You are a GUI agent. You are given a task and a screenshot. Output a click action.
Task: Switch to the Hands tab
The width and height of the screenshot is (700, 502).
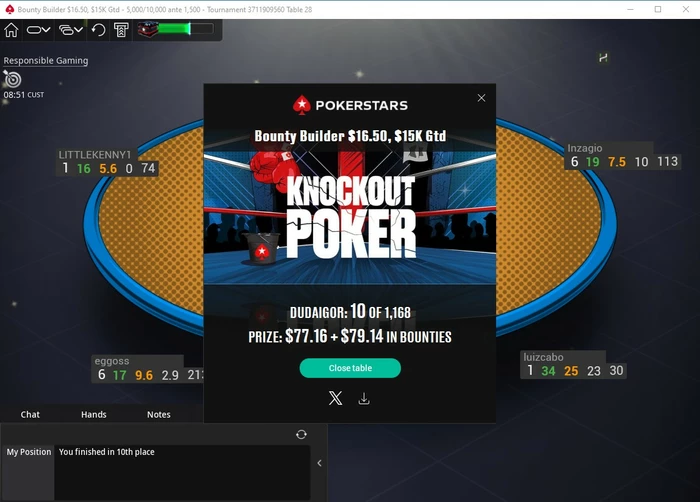coord(94,414)
